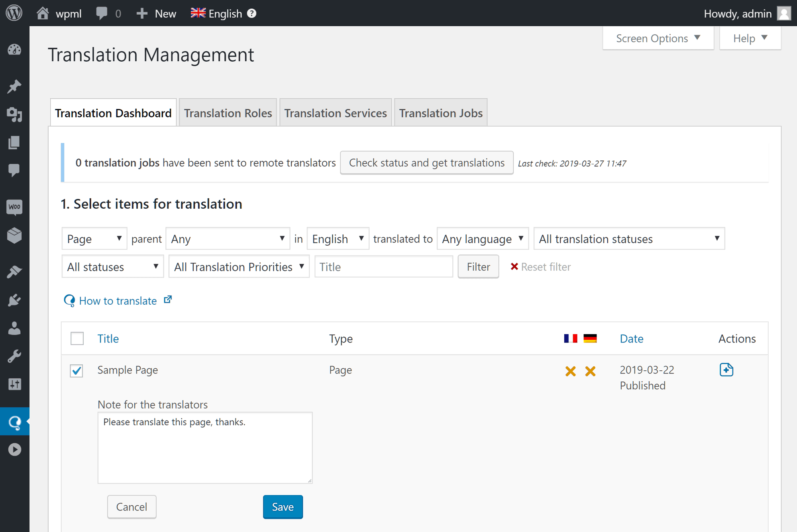Click the French flag translation status icon

(571, 370)
